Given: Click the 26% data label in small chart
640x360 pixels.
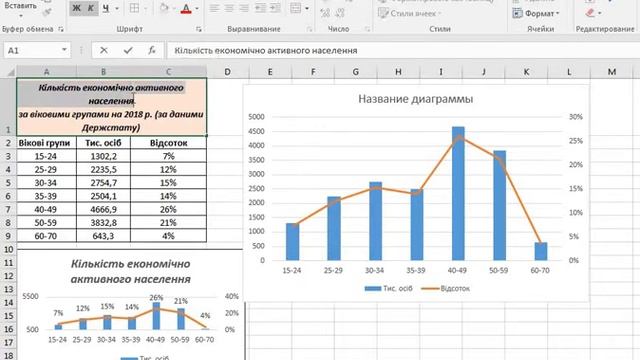Looking at the screenshot, I should click(x=156, y=298).
